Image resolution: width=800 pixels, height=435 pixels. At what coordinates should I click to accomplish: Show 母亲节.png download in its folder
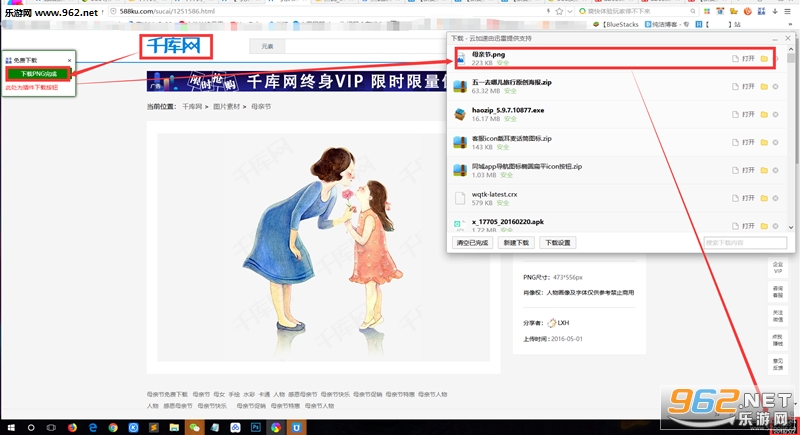tap(764, 59)
